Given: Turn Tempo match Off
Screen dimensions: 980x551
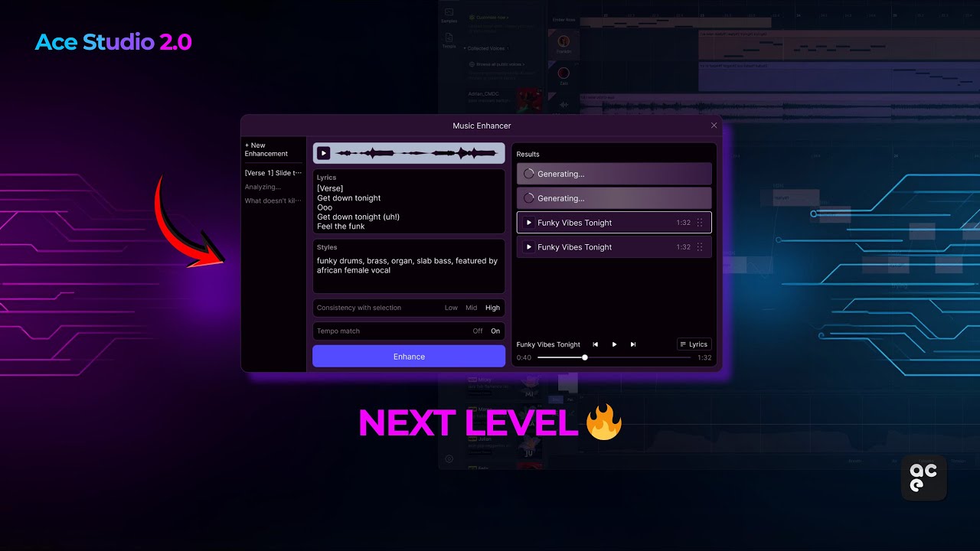Looking at the screenshot, I should coord(478,331).
